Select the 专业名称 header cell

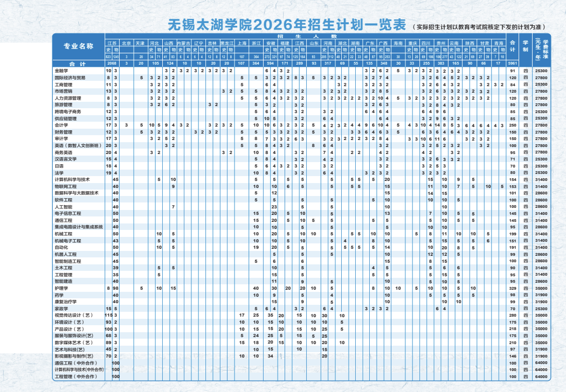coord(79,46)
